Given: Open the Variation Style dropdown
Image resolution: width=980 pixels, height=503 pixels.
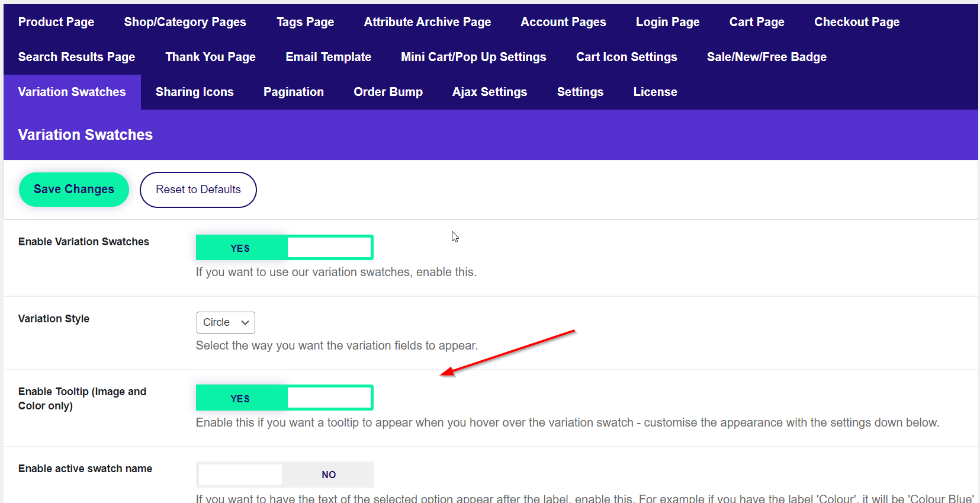Looking at the screenshot, I should 226,322.
